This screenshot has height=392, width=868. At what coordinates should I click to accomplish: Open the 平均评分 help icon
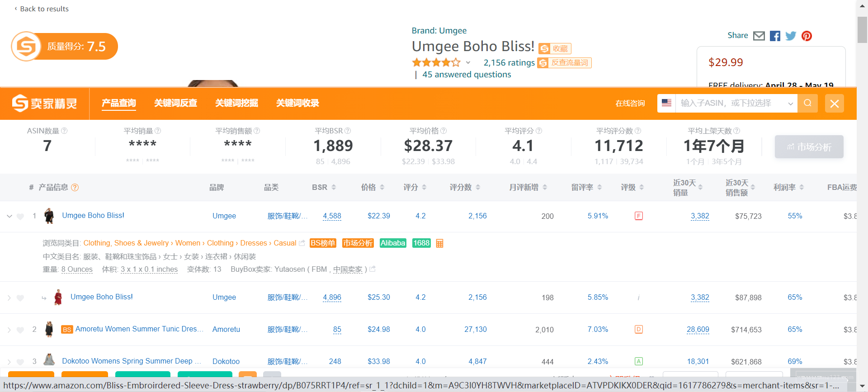[x=539, y=131]
